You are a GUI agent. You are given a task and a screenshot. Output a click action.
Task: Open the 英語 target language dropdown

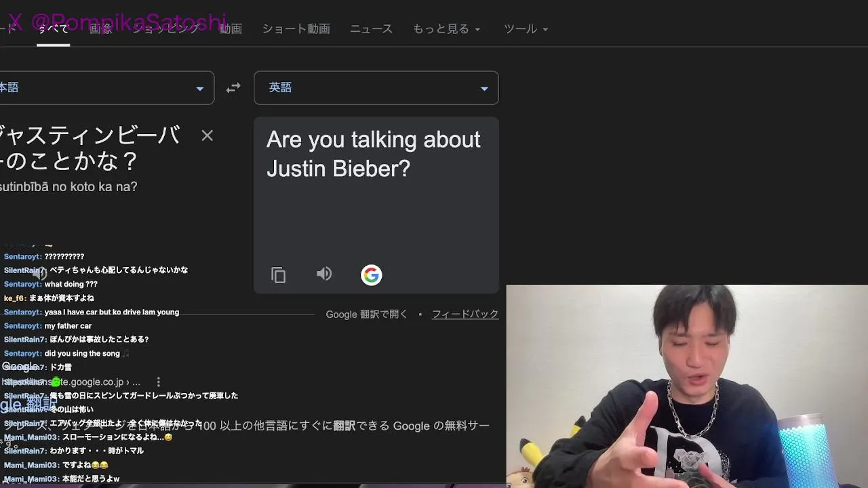[376, 88]
